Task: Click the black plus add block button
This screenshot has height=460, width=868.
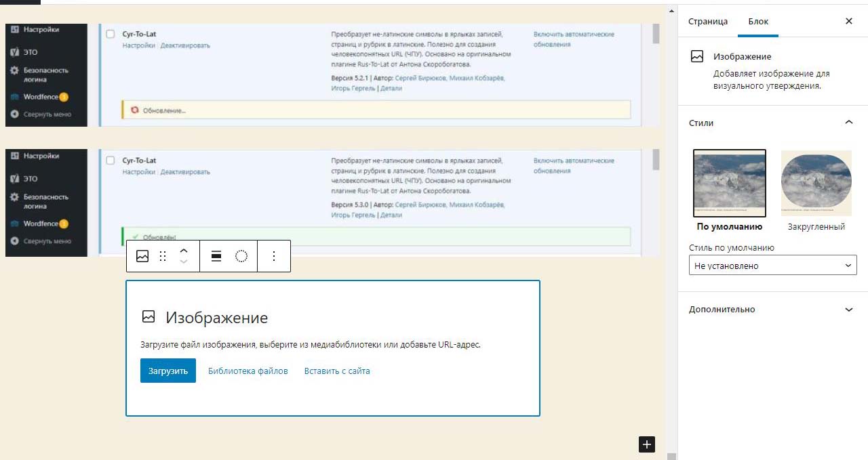Action: (x=647, y=444)
